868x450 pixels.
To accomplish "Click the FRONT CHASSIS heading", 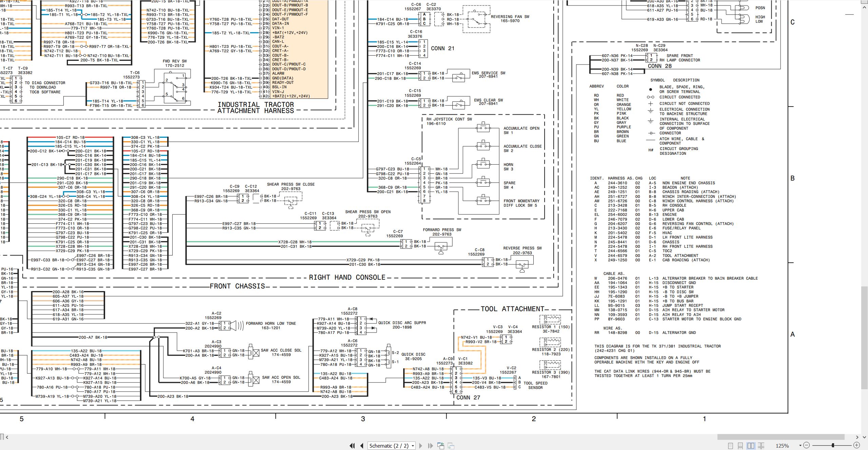I will (237, 286).
